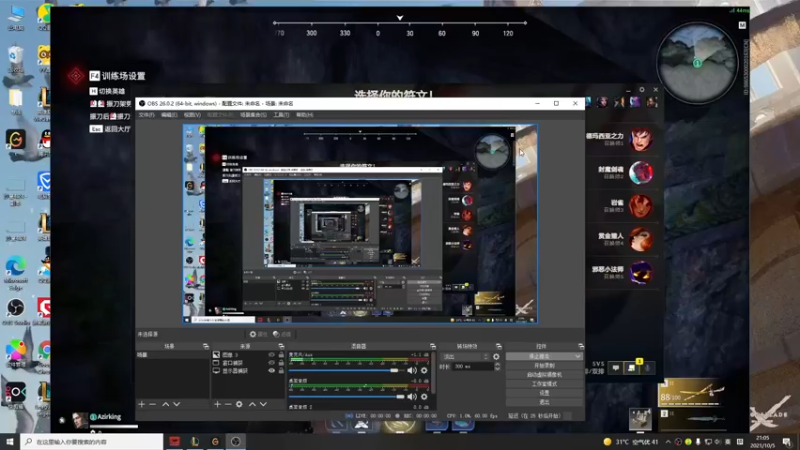Open the 帮助(H) menu in OBS
This screenshot has height=450, width=800.
point(305,115)
